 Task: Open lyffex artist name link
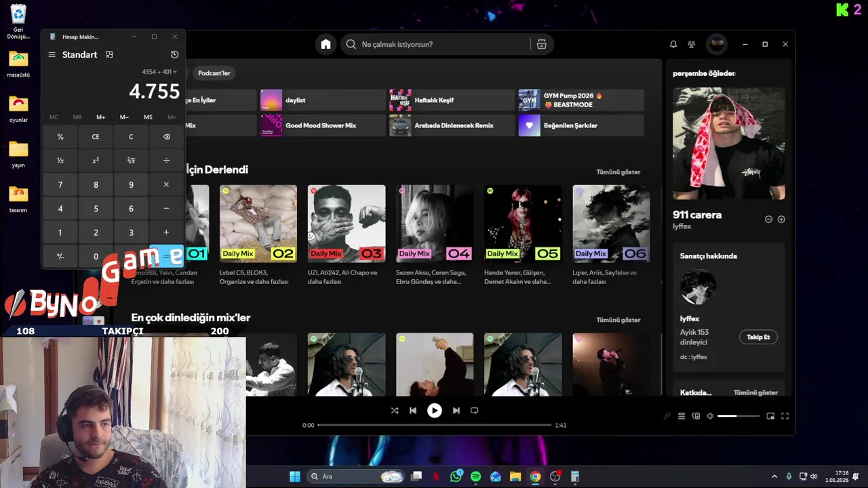coord(682,226)
